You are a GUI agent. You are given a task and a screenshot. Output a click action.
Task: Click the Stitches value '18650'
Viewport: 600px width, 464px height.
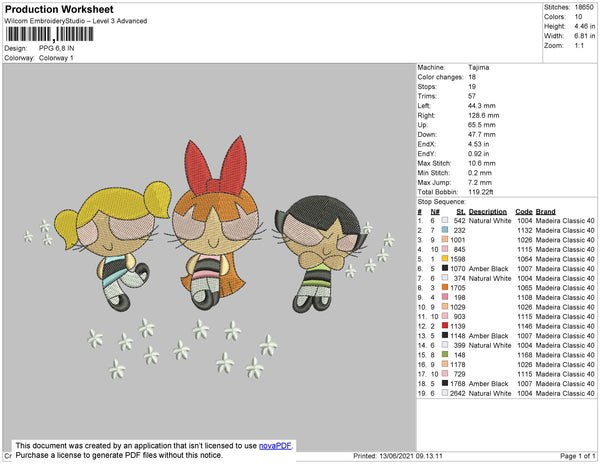(584, 7)
